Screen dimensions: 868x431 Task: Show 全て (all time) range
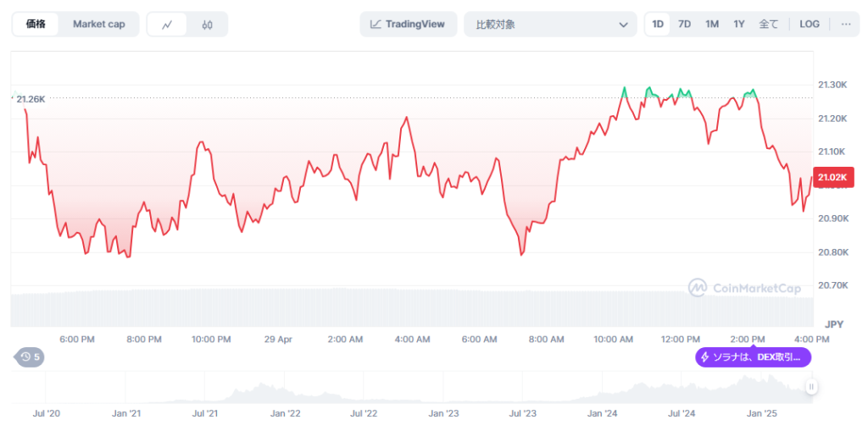768,25
